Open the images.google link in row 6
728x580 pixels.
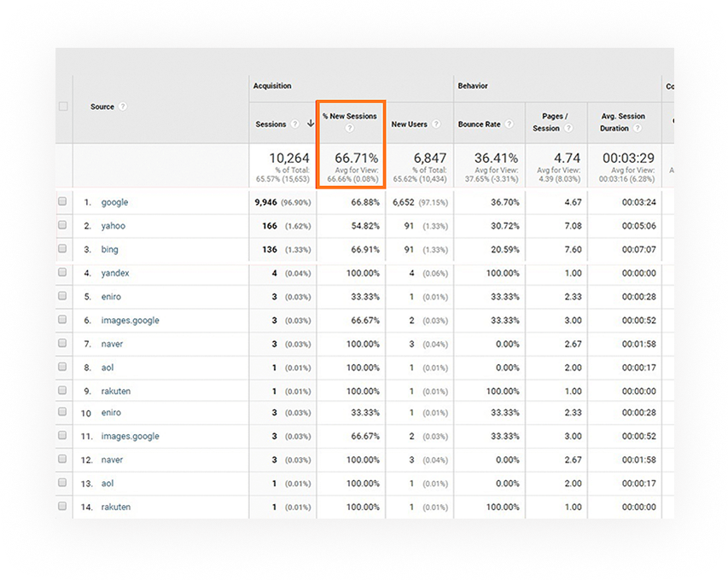130,321
